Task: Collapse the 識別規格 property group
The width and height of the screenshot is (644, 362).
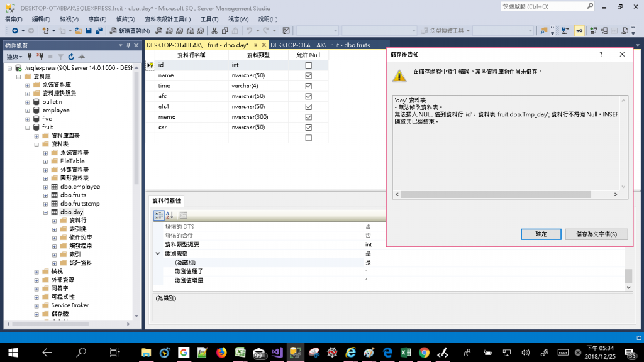Action: [158, 254]
